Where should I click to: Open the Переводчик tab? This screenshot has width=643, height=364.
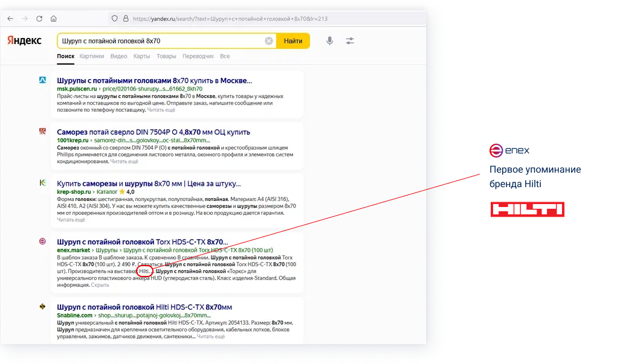198,56
